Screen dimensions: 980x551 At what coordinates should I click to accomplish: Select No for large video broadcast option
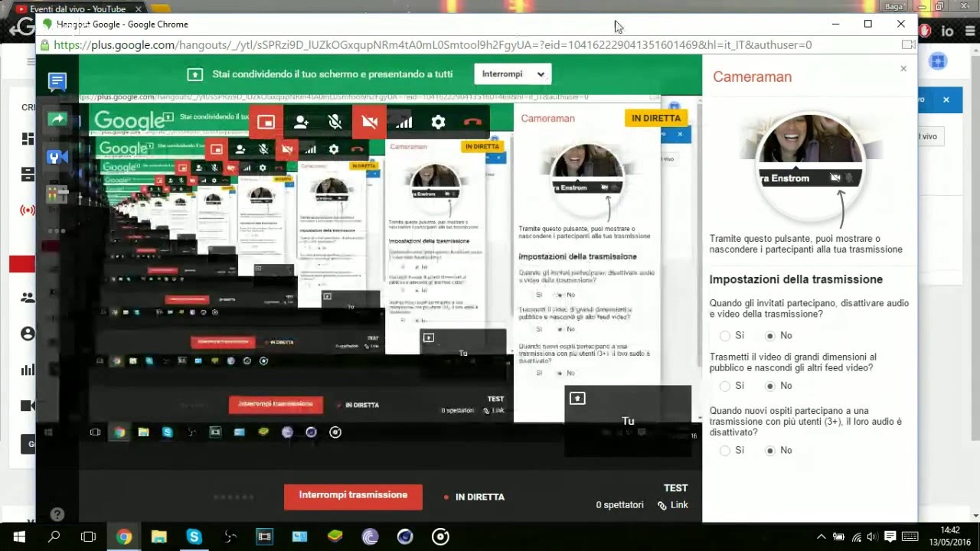[x=770, y=386]
